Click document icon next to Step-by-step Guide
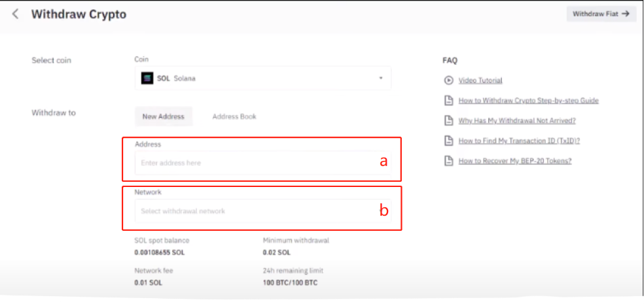 coord(448,101)
